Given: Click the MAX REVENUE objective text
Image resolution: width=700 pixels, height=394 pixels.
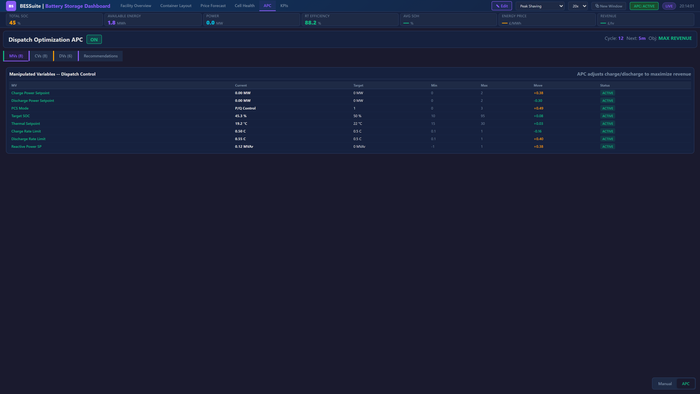Looking at the screenshot, I should pyautogui.click(x=675, y=38).
